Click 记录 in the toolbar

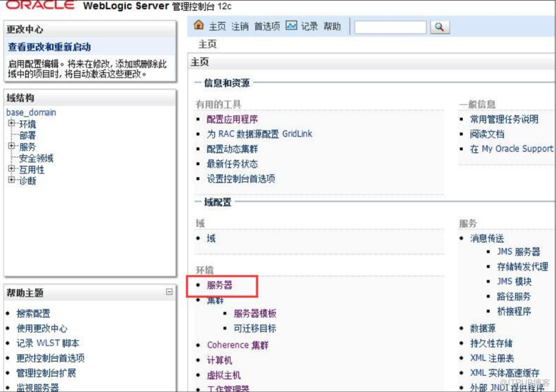tap(310, 26)
